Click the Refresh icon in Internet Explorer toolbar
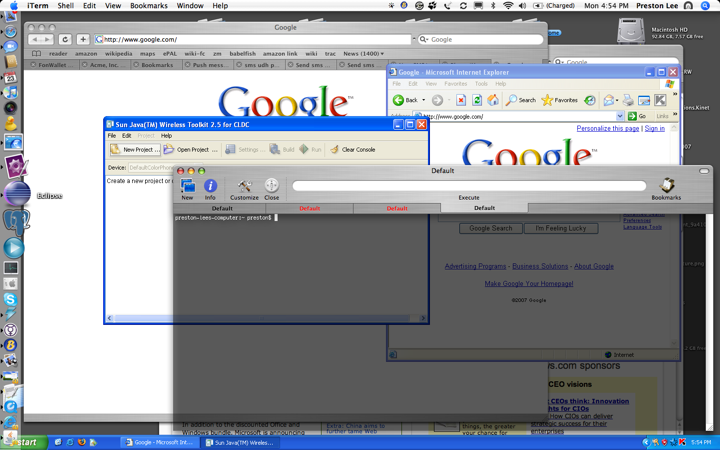 click(477, 100)
